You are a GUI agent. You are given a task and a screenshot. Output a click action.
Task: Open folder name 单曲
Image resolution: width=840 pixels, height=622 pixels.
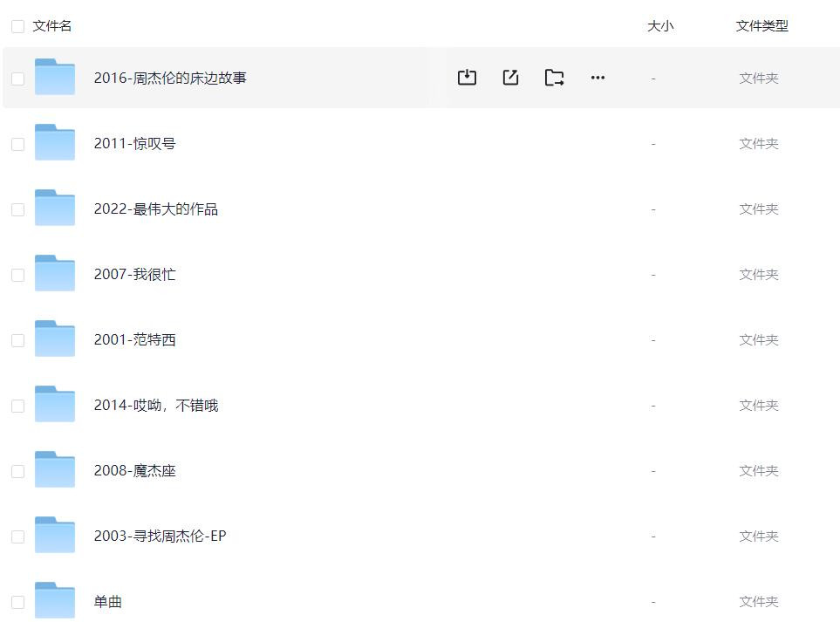(x=107, y=601)
